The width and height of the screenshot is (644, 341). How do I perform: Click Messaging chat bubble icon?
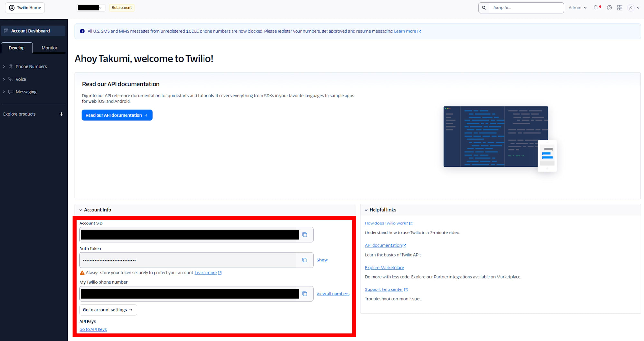pos(11,92)
